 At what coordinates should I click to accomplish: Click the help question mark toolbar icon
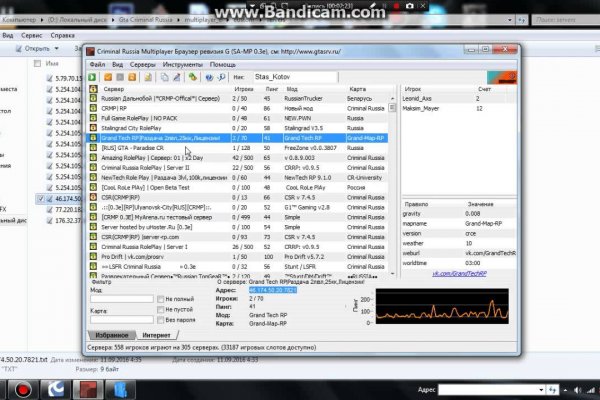tap(209, 76)
